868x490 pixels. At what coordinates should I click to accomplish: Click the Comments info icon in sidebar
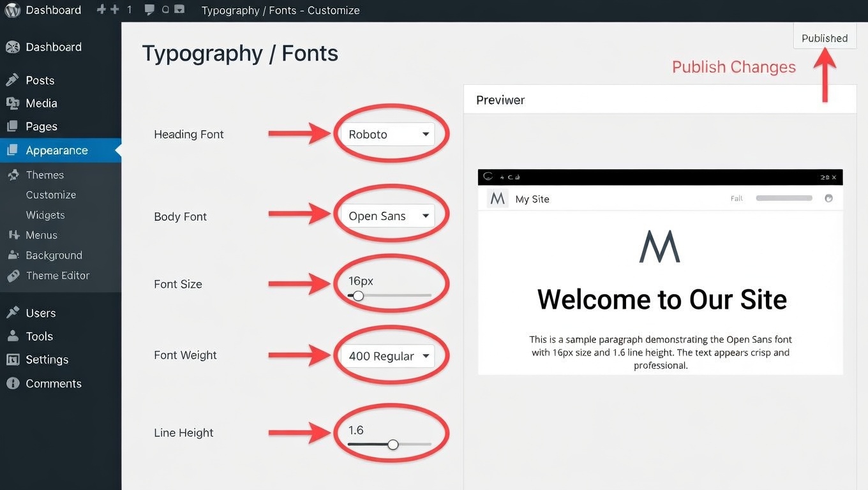click(12, 383)
